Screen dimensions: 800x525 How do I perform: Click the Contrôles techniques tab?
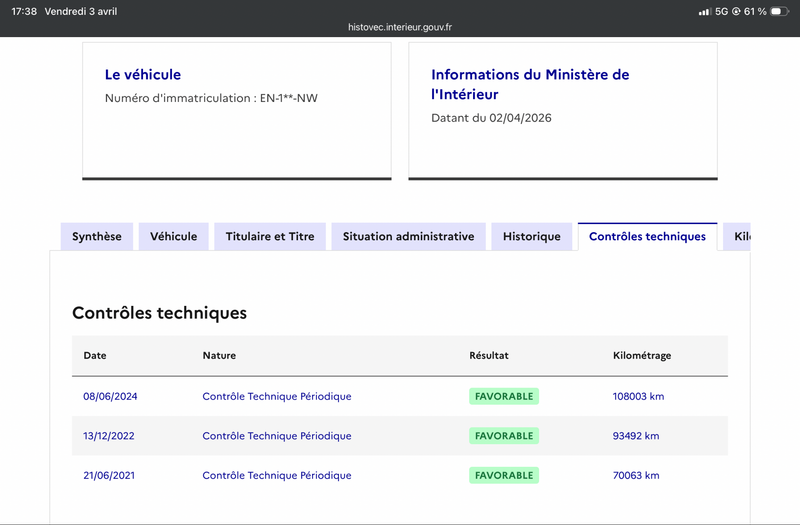(x=647, y=237)
